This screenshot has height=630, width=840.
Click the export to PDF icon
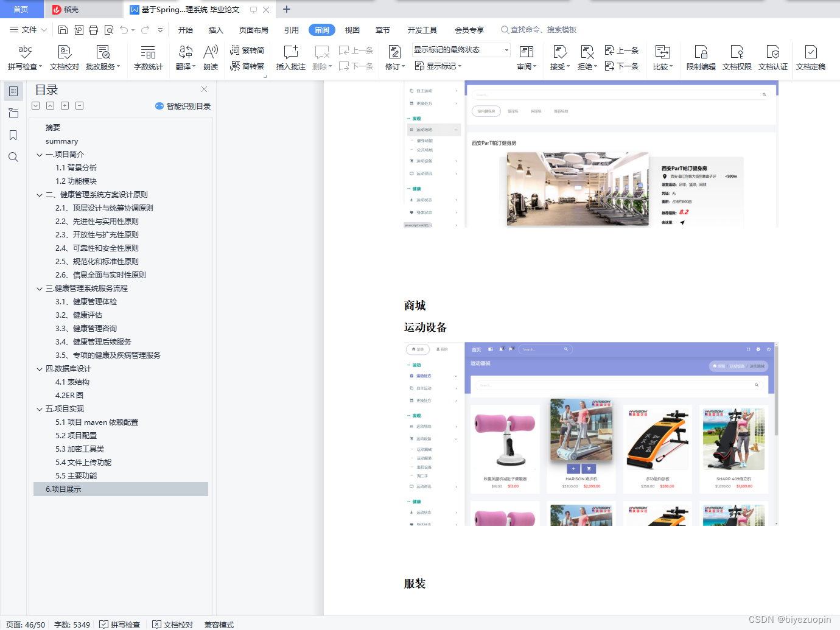79,30
